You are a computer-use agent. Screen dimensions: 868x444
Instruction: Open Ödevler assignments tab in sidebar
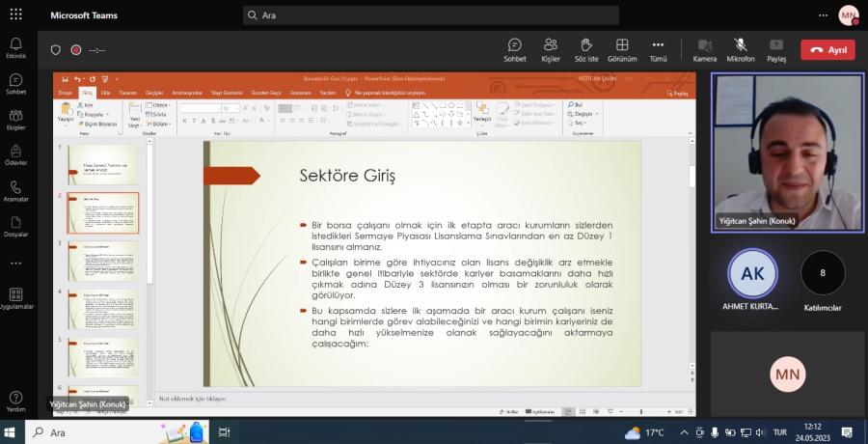tap(15, 155)
